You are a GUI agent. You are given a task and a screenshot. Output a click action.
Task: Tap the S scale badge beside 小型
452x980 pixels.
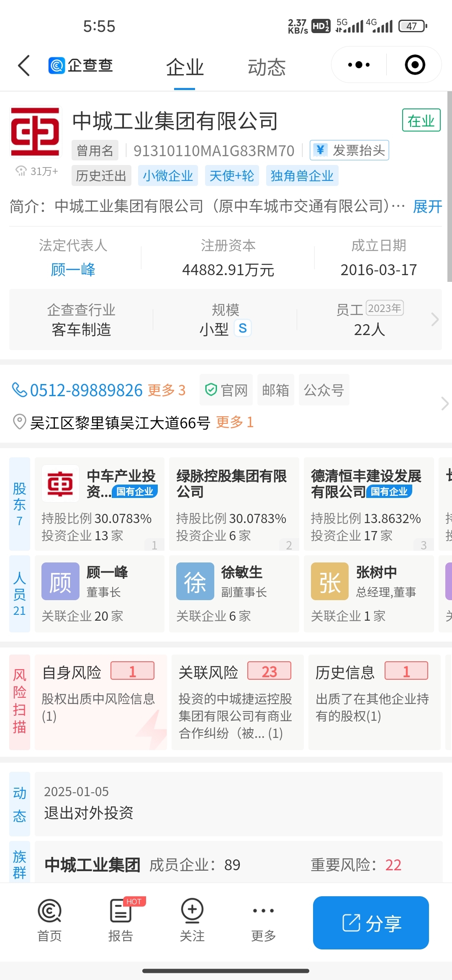[242, 328]
